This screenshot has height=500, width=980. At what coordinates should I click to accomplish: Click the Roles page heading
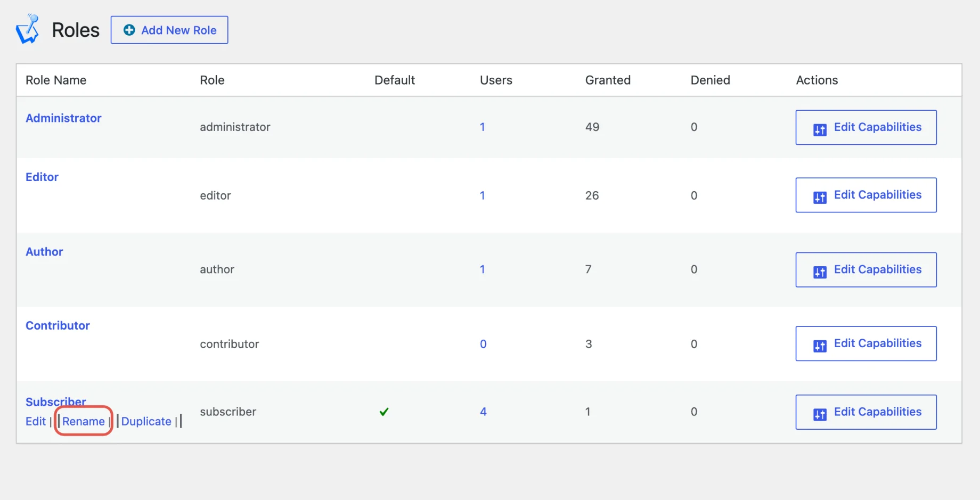76,30
